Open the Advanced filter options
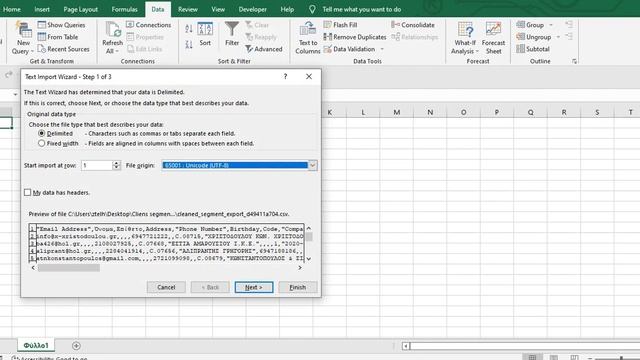The width and height of the screenshot is (640, 360). pos(264,49)
